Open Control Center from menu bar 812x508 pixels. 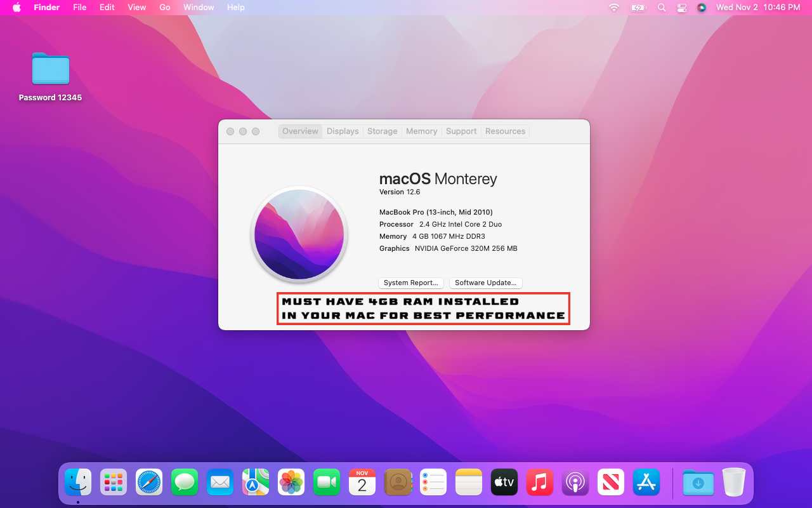(x=682, y=8)
